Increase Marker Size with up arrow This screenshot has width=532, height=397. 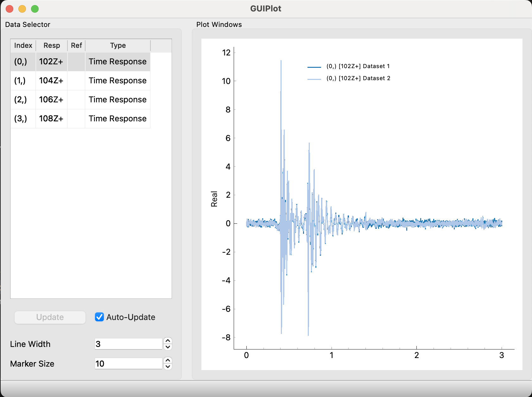point(168,360)
